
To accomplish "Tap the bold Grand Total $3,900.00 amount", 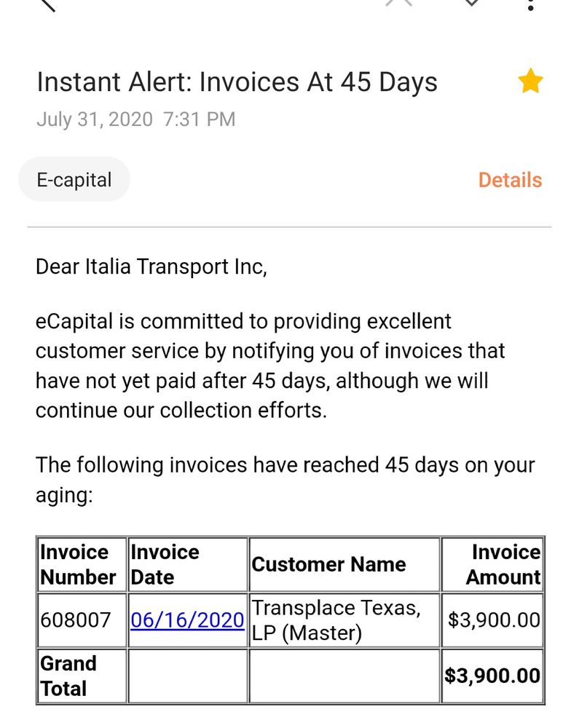I will click(x=493, y=676).
